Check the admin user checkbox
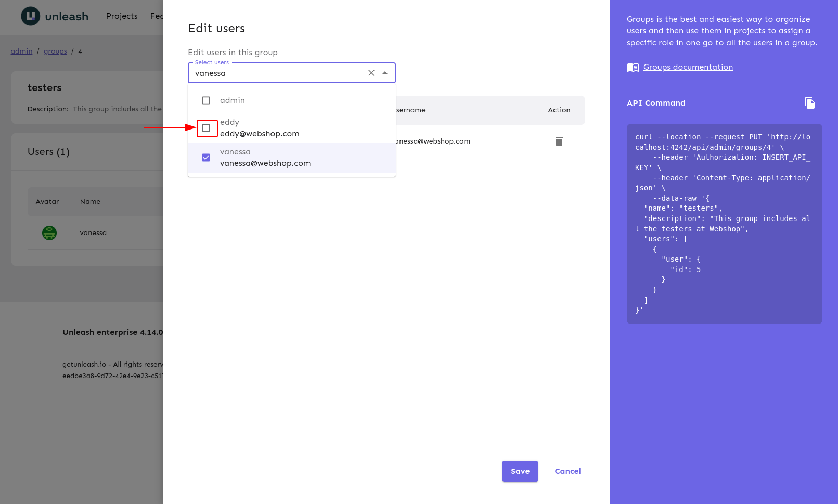 (x=206, y=100)
